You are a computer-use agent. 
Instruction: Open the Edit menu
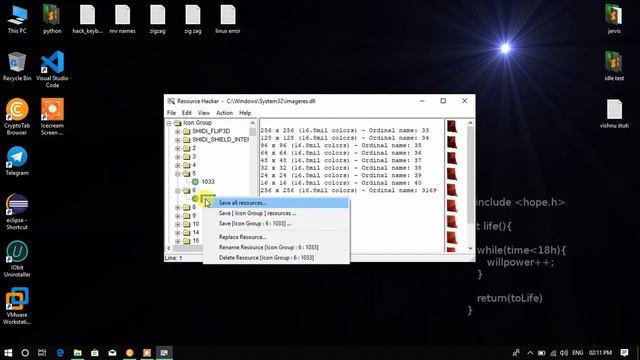187,113
